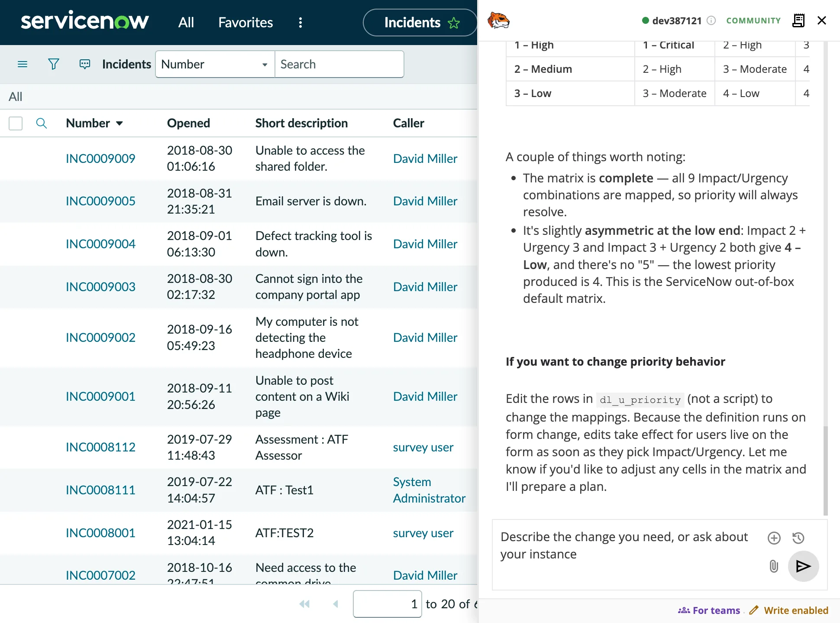
Task: Close the assistant side panel
Action: tap(822, 20)
